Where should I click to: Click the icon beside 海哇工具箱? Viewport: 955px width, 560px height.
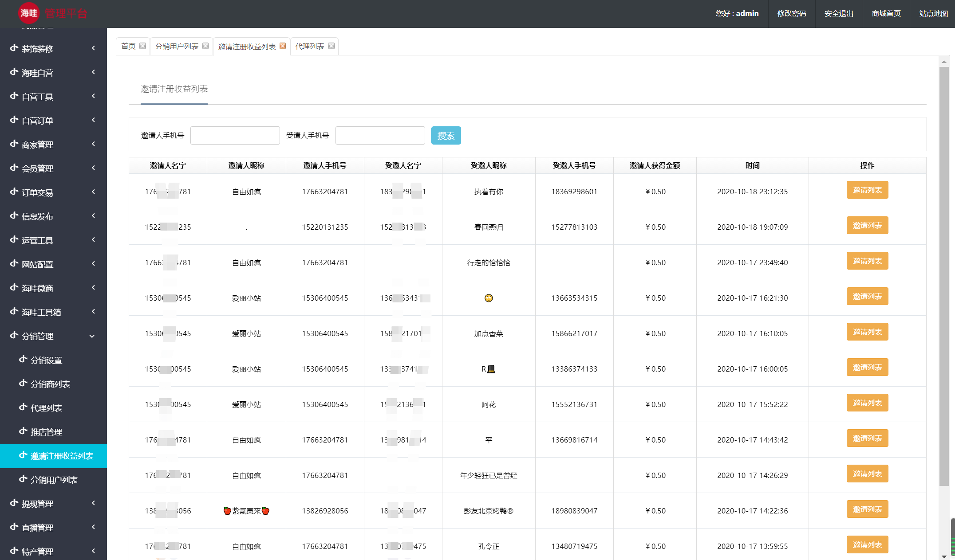coord(14,311)
